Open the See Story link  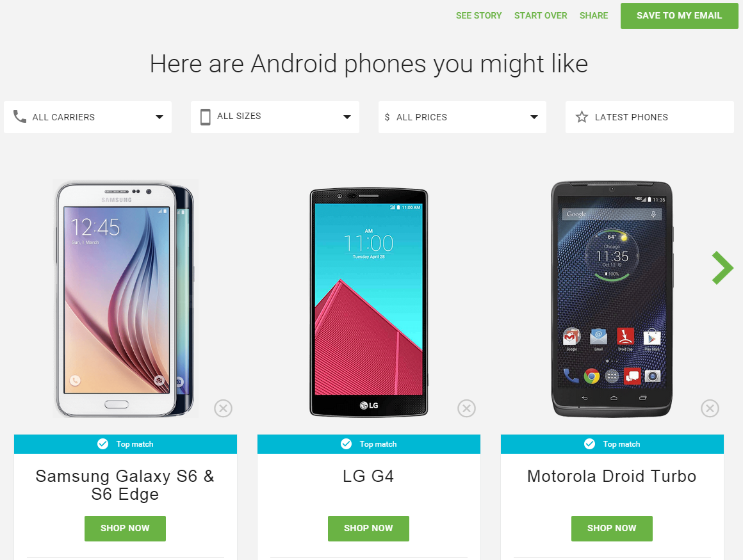coord(478,15)
